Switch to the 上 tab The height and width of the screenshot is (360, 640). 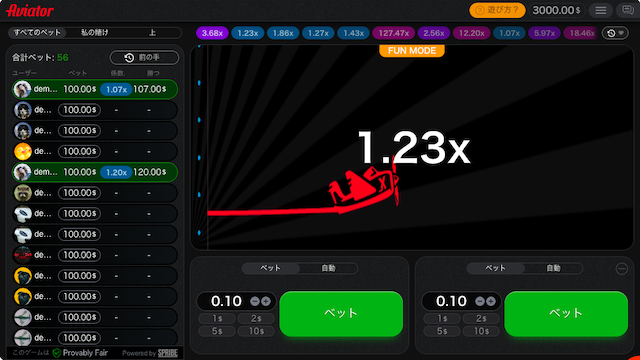[x=152, y=33]
